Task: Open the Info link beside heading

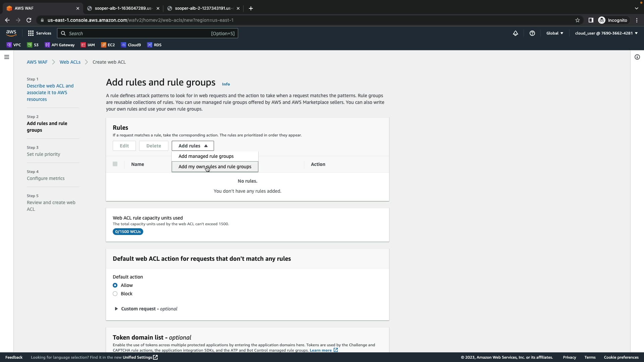Action: (x=226, y=84)
